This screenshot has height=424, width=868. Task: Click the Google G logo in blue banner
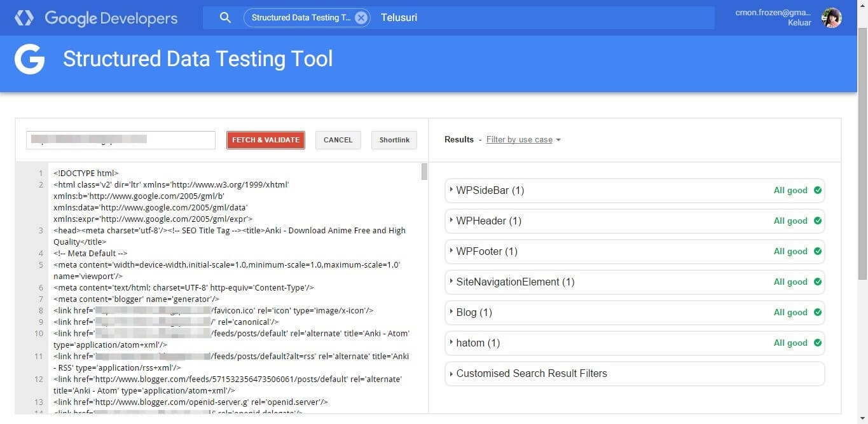tap(29, 59)
